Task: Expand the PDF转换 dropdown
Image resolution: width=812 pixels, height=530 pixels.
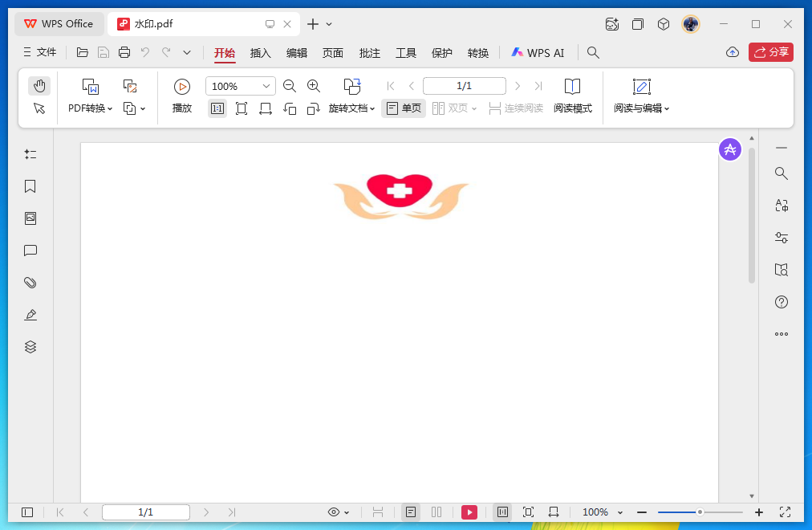Action: (x=91, y=108)
